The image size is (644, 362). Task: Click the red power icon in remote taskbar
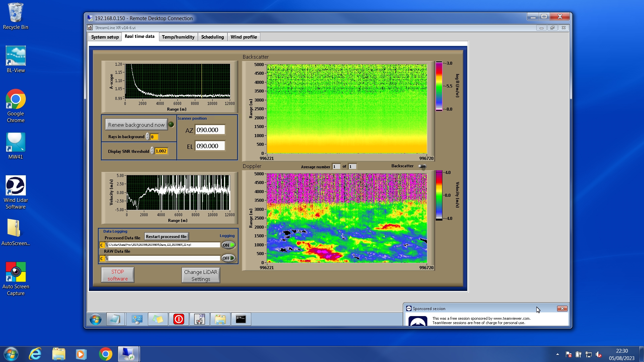[178, 319]
